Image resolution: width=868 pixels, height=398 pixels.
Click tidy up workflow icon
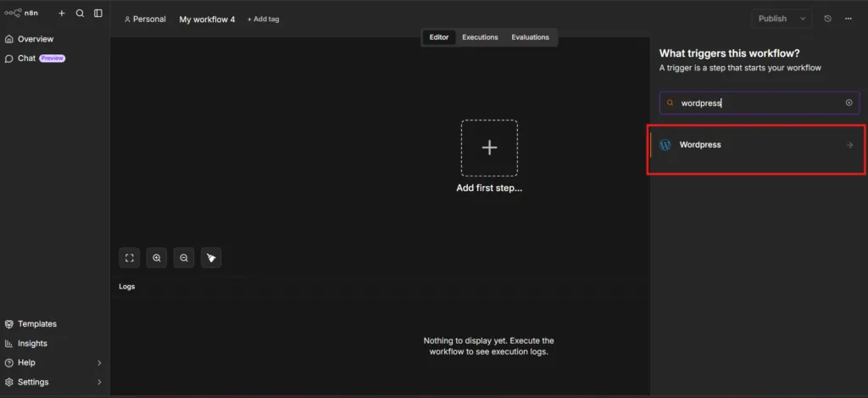click(x=211, y=258)
